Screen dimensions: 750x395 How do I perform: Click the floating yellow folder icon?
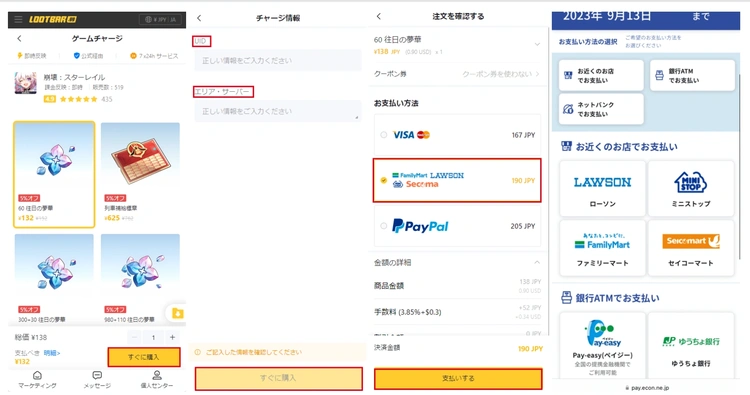tap(177, 313)
